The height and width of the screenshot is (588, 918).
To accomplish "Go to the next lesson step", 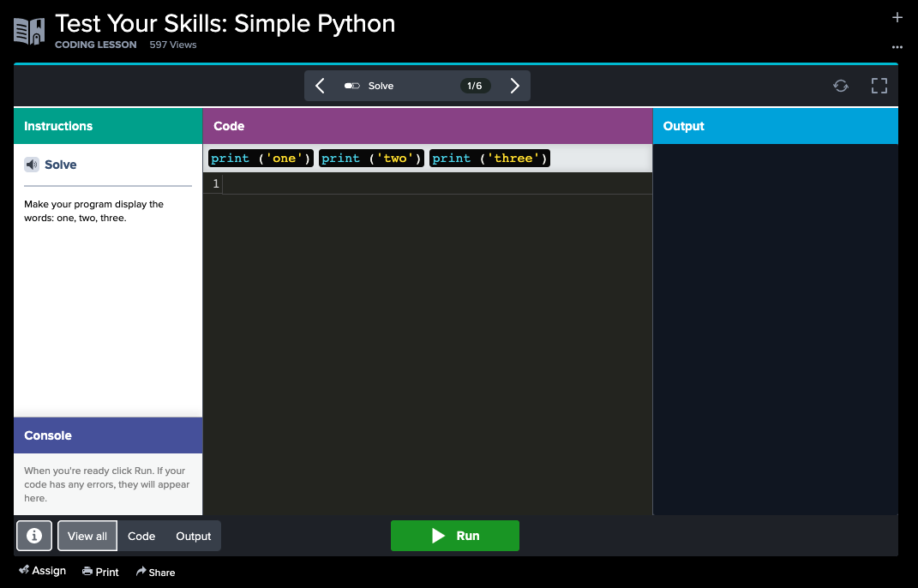I will click(x=514, y=86).
